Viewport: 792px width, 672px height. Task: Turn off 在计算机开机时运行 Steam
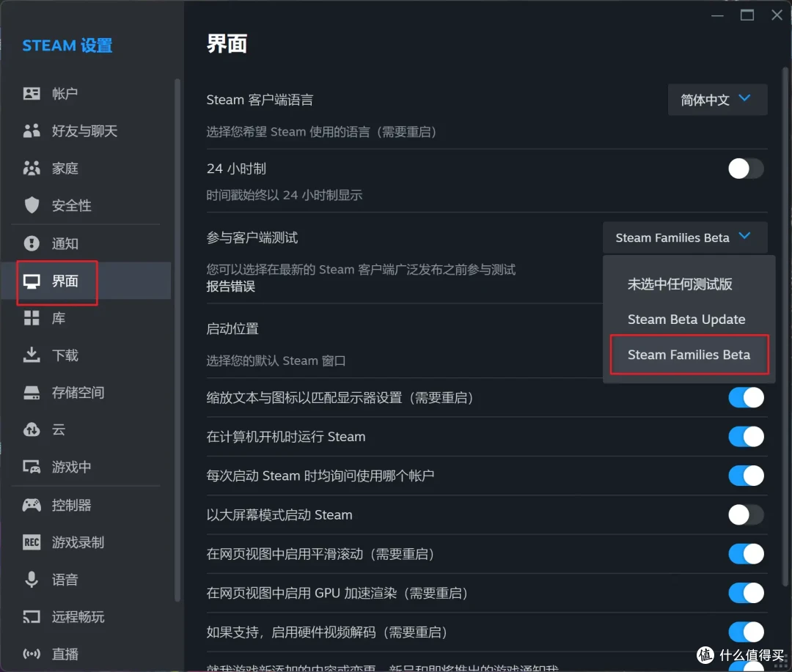tap(746, 437)
